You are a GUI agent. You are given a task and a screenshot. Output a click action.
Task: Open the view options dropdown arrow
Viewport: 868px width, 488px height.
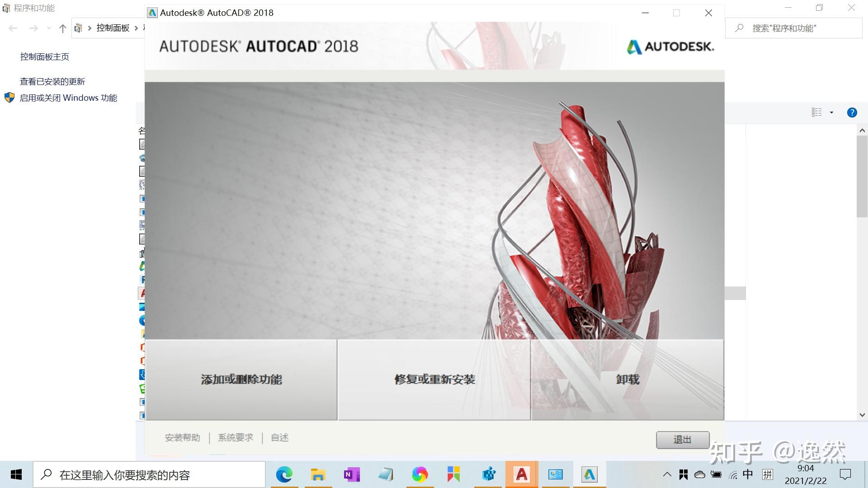[831, 113]
